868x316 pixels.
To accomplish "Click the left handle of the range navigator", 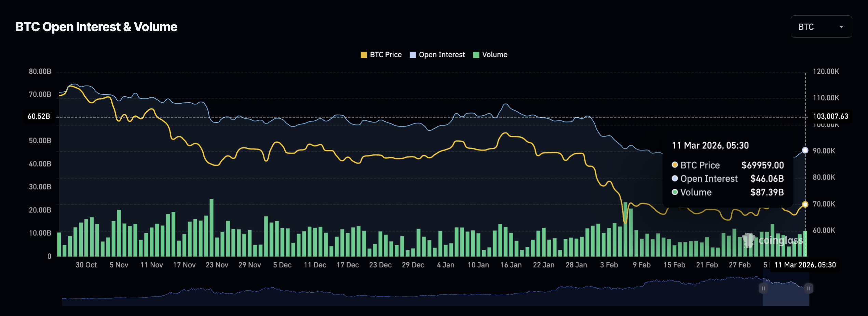I will [763, 288].
